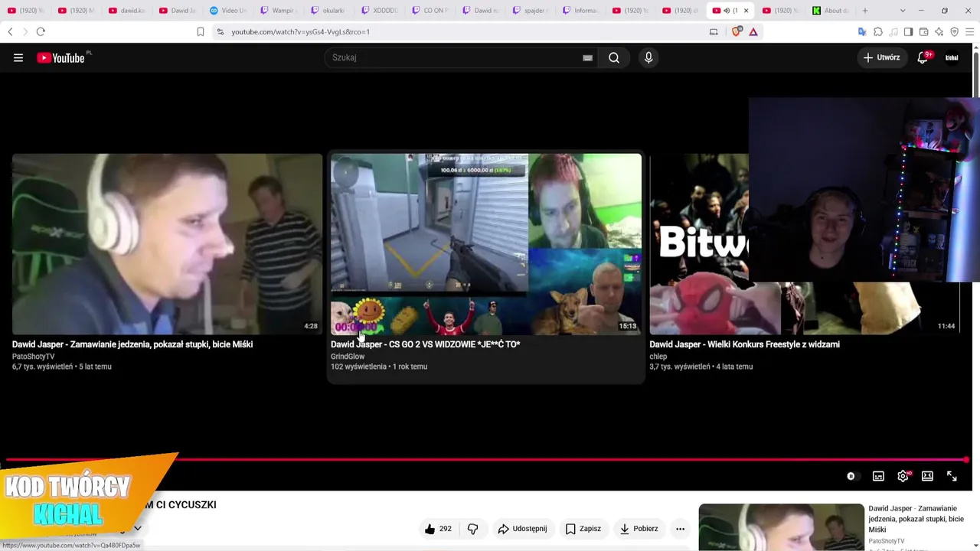Go back in browser history
Viewport: 980px width, 551px height.
pyautogui.click(x=10, y=31)
